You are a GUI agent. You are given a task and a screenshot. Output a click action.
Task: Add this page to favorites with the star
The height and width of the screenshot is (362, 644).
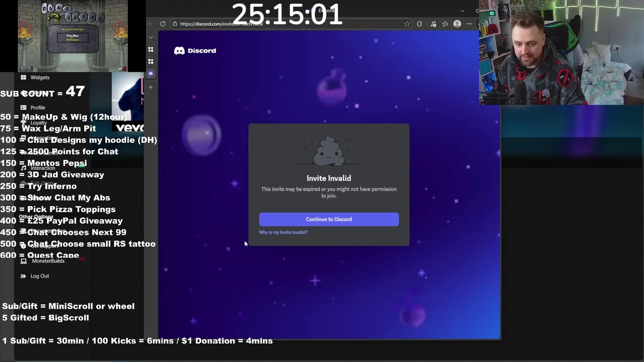pos(407,24)
